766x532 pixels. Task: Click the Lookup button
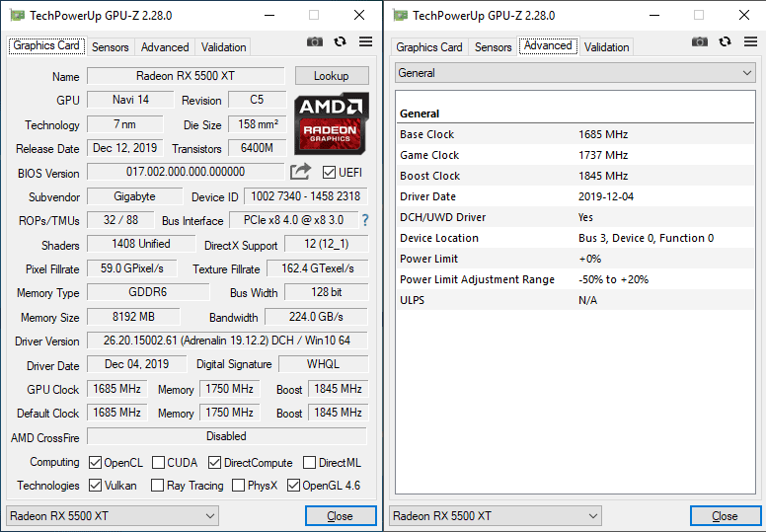coord(332,76)
